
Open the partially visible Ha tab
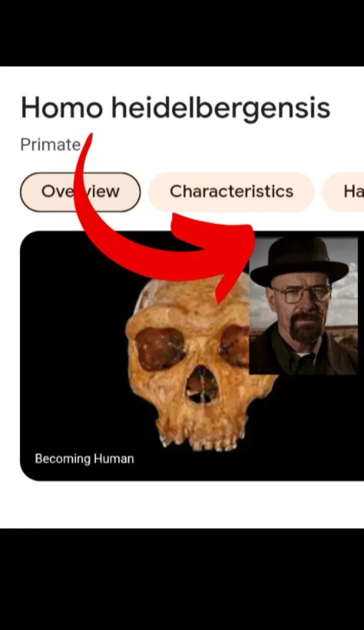tap(344, 192)
